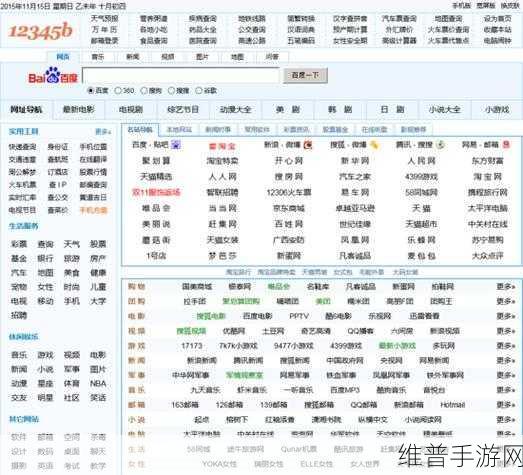This screenshot has height=475, width=523.
Task: Open the 京东商城 link
Action: tap(289, 208)
